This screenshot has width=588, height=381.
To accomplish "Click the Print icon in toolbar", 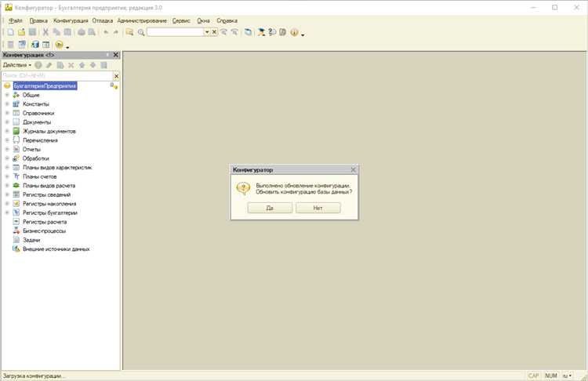I will click(x=82, y=32).
